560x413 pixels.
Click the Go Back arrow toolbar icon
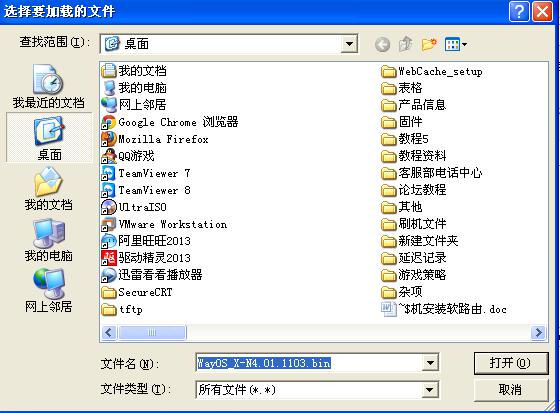[x=382, y=44]
